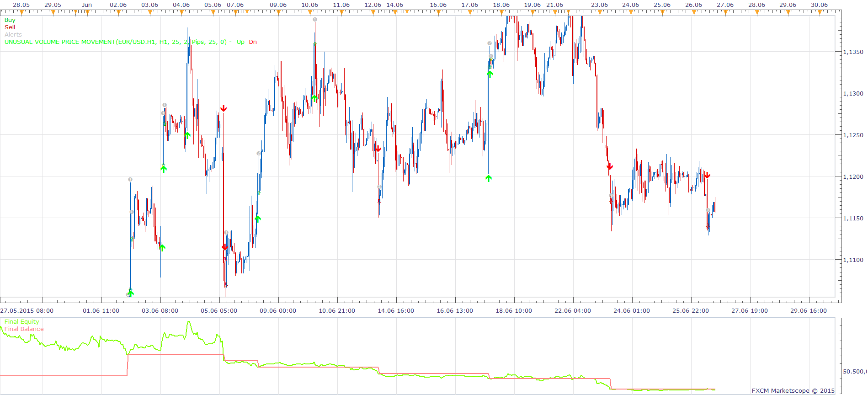Click the orange day marker below 17.06
This screenshot has width=868, height=395.
(x=470, y=12)
